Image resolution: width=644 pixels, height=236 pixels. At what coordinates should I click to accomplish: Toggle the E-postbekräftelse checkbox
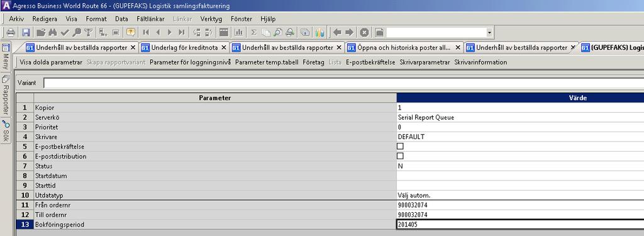coord(400,146)
